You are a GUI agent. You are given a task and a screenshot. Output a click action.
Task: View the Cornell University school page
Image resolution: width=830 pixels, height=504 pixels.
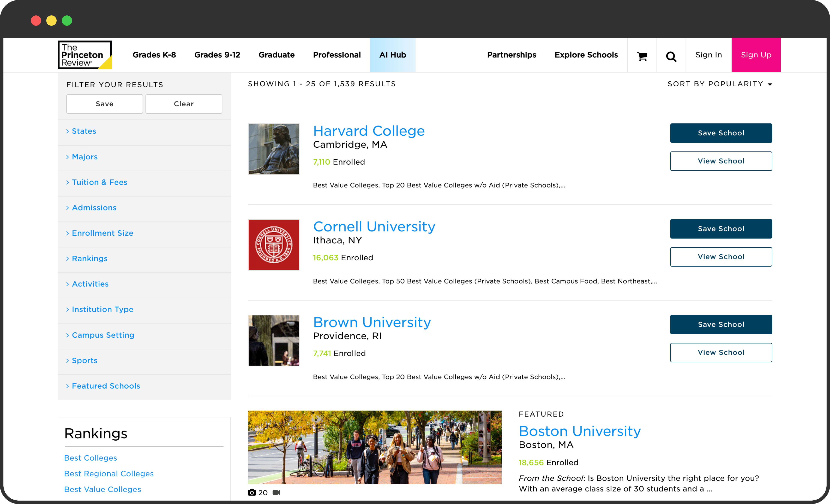[x=721, y=257]
